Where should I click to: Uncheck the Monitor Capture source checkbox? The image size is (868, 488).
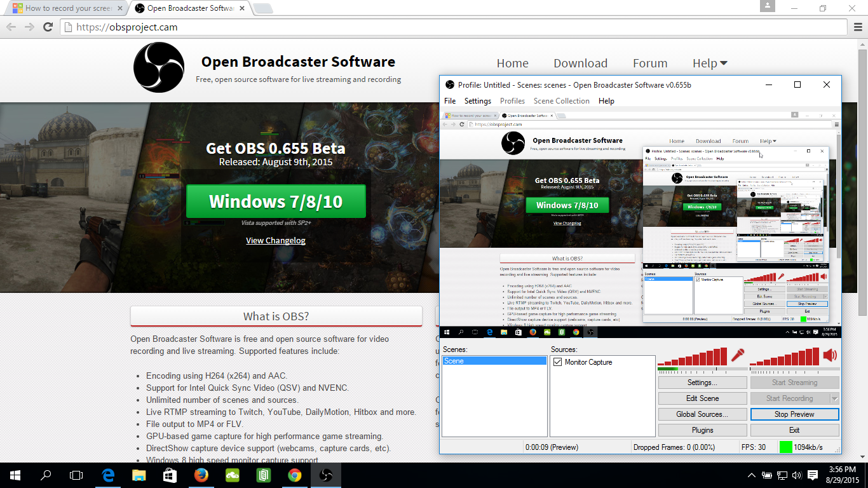(558, 362)
